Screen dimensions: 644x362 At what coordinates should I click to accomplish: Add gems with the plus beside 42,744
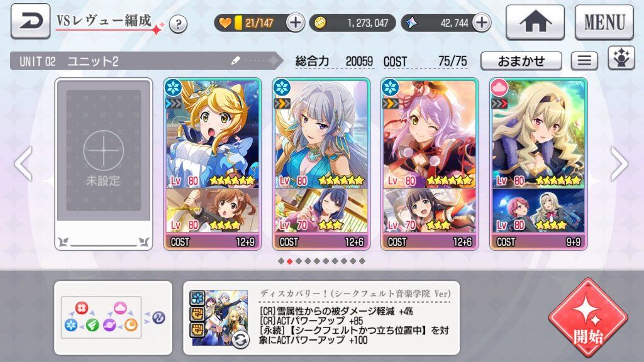click(x=481, y=23)
